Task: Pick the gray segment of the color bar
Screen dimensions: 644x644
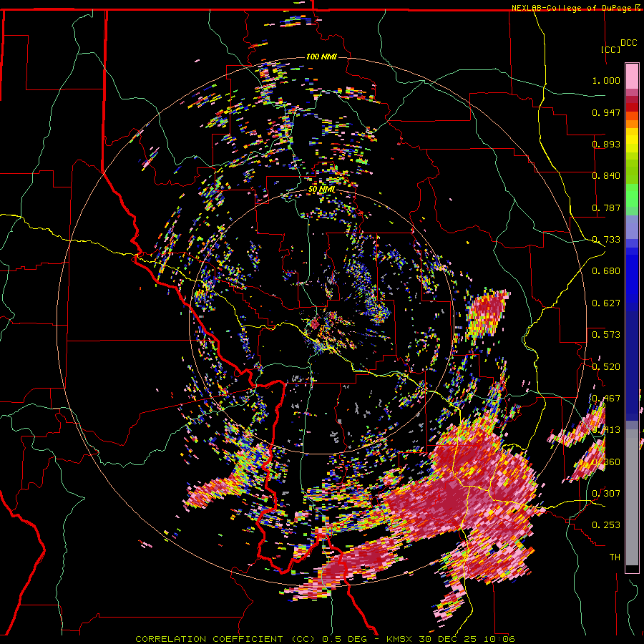Action: click(632, 497)
